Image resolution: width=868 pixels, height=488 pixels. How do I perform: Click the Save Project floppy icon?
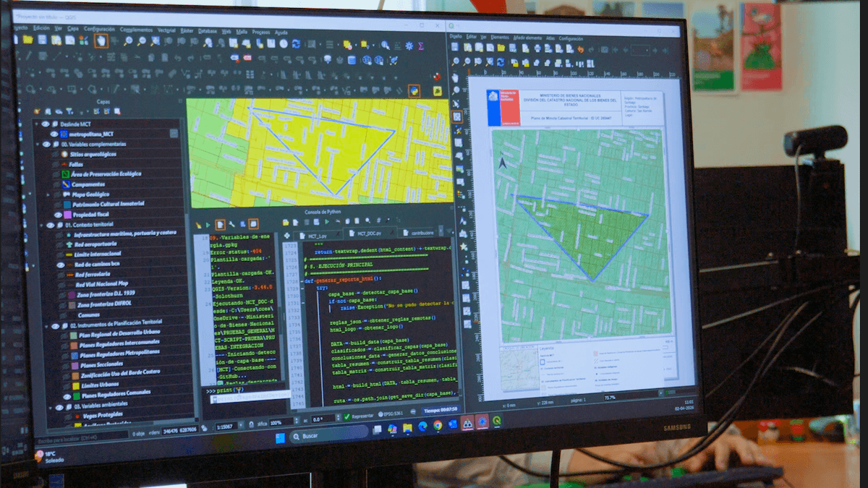click(x=42, y=40)
